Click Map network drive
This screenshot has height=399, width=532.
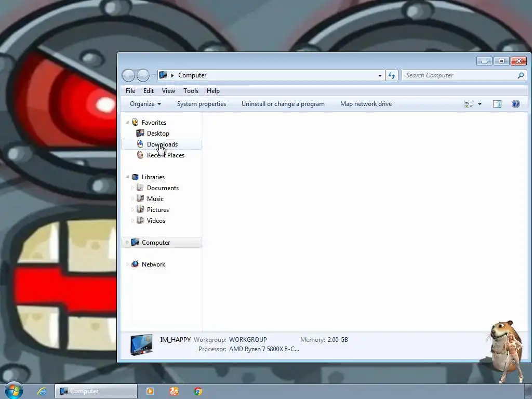coord(366,104)
